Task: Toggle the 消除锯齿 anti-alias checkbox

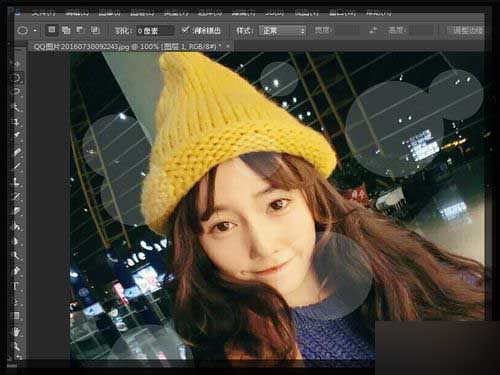Action: click(185, 30)
